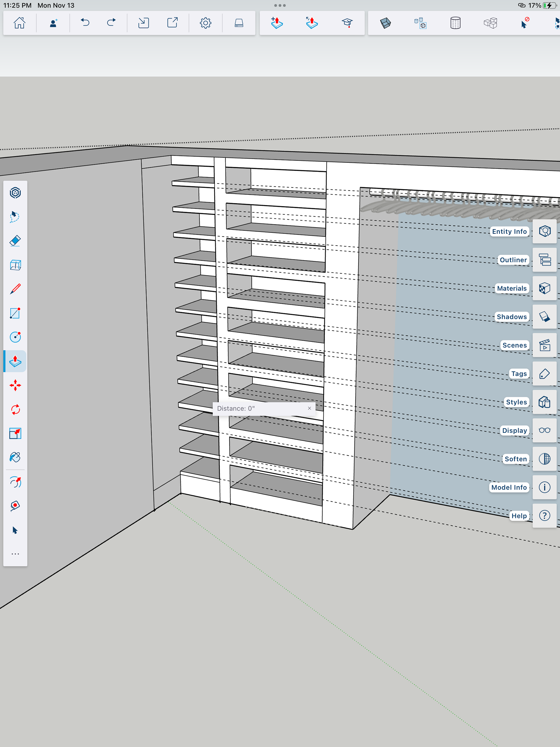
Task: Select the Circle drawing tool
Action: coord(15,337)
